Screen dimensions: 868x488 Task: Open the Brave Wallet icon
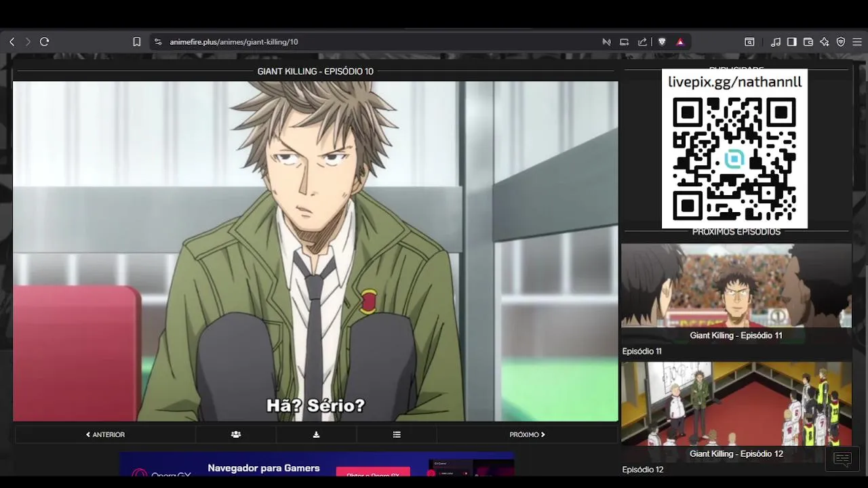click(x=808, y=42)
